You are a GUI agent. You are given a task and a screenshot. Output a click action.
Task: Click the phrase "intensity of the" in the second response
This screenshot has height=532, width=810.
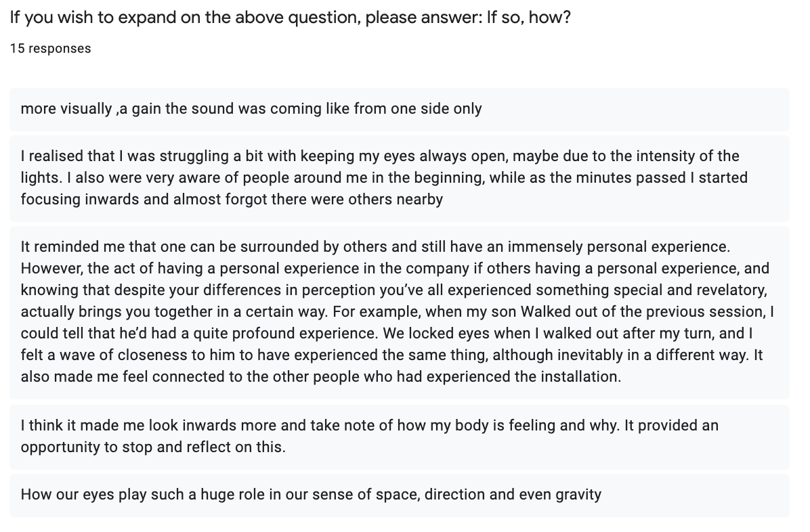691,156
